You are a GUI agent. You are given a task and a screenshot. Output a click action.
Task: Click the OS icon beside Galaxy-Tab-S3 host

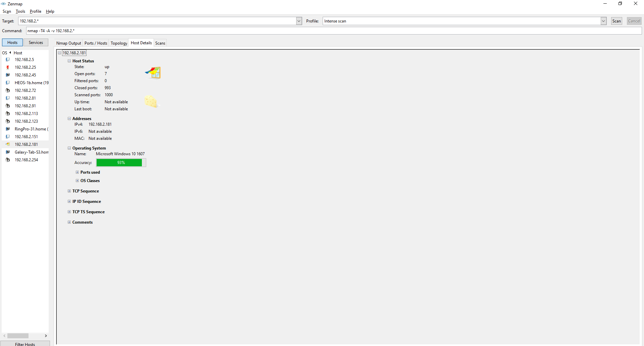[8, 152]
